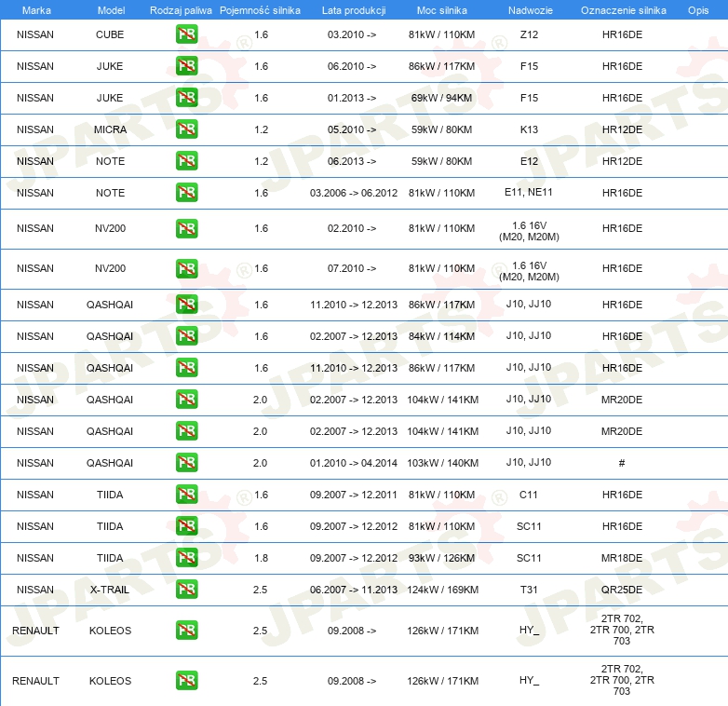Click the fuel icon in the JUKE 69kW row
728x706 pixels.
186,98
